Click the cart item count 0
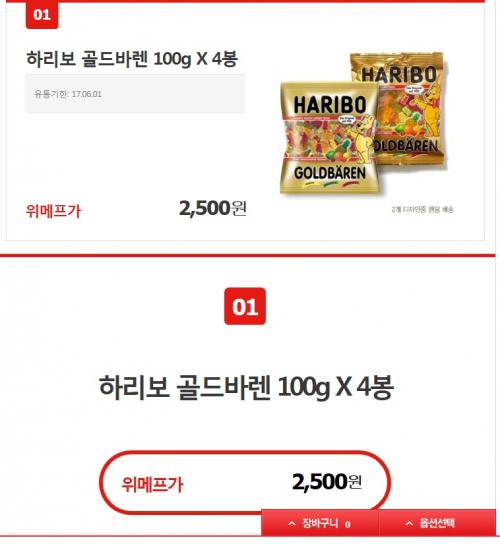The height and width of the screenshot is (544, 500). [x=348, y=524]
